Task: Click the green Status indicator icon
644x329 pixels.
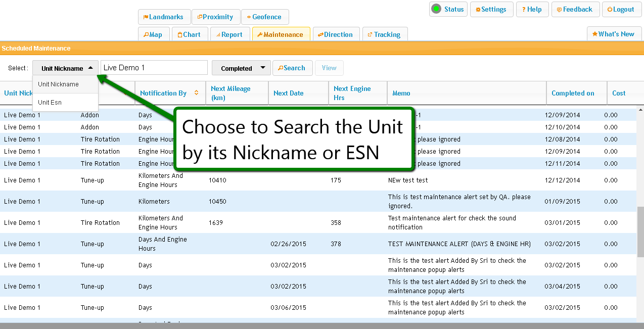Action: tap(436, 9)
